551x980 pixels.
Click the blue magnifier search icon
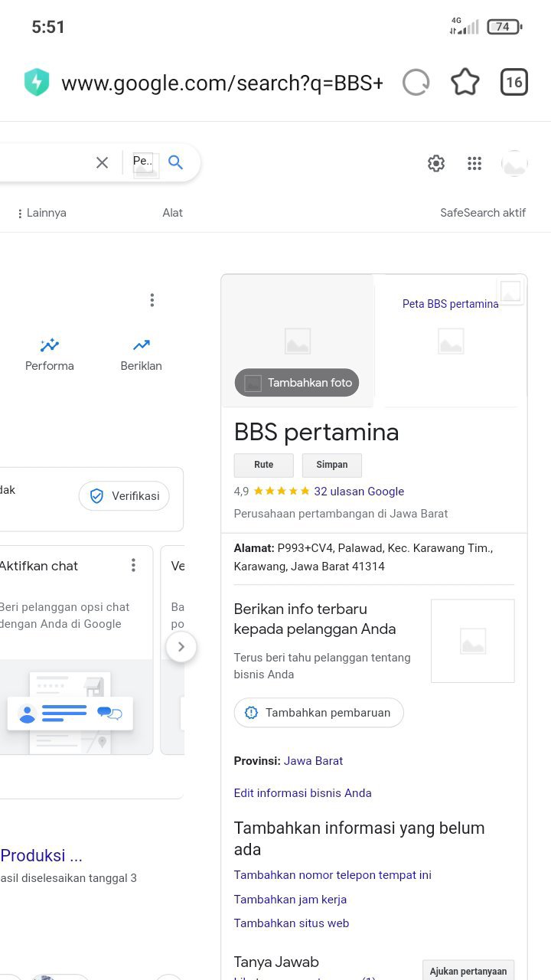(176, 162)
